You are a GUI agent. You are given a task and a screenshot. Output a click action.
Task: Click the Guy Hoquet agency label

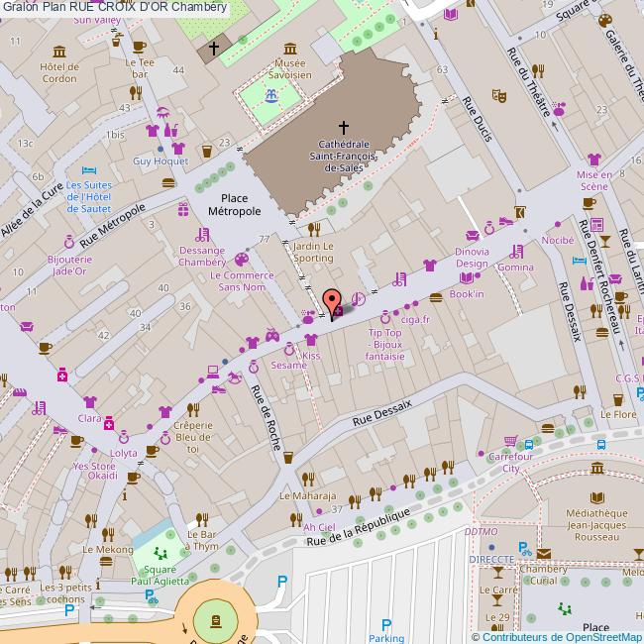click(x=161, y=161)
